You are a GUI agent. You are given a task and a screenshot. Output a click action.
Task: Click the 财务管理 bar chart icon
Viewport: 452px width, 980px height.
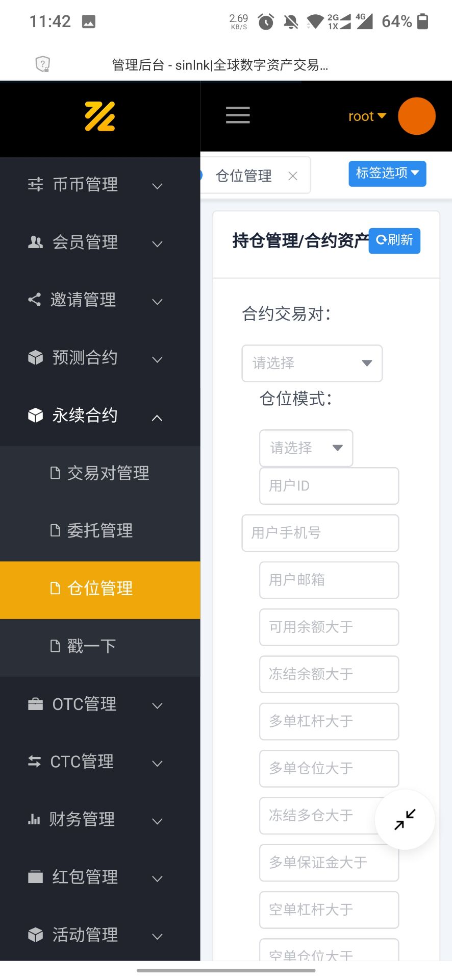click(x=34, y=820)
